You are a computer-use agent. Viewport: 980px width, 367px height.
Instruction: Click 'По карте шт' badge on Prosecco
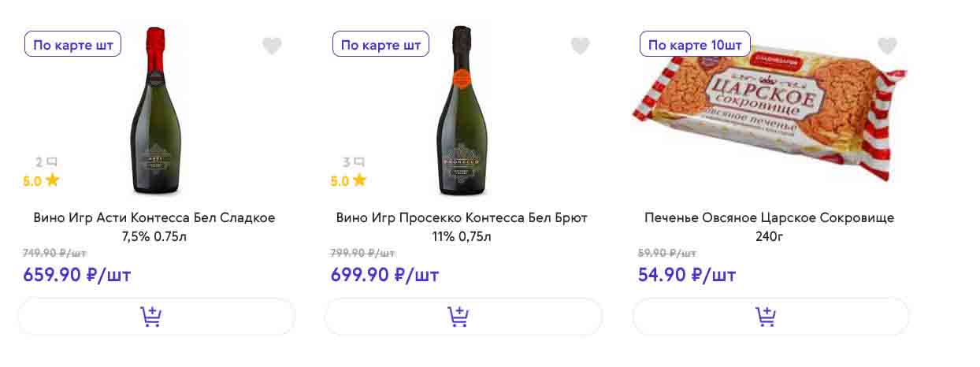click(x=380, y=45)
